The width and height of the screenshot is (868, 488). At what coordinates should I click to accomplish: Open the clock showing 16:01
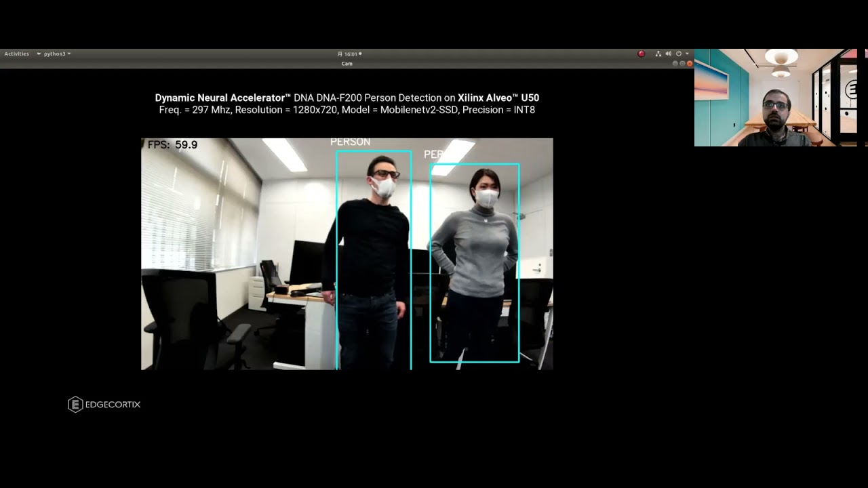[x=350, y=54]
